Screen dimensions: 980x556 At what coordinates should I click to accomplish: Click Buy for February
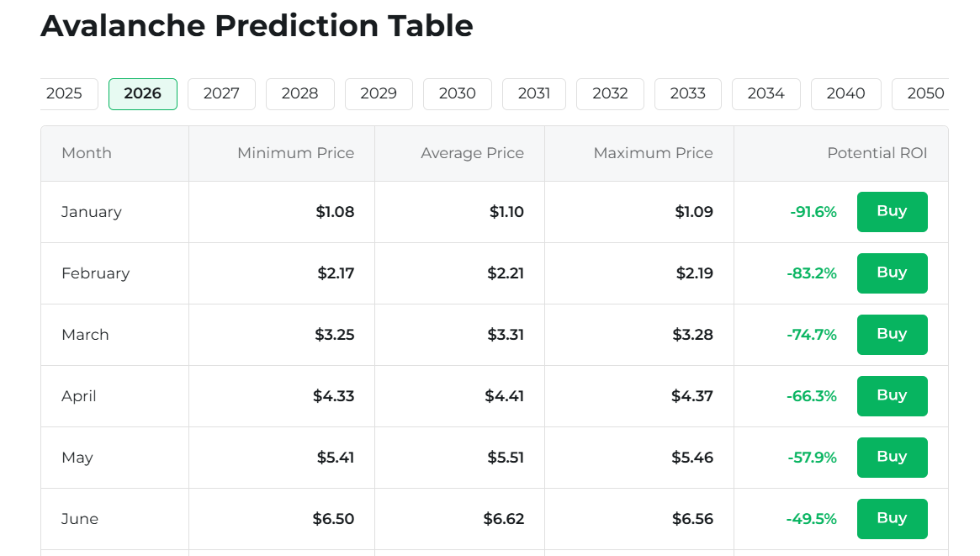892,273
